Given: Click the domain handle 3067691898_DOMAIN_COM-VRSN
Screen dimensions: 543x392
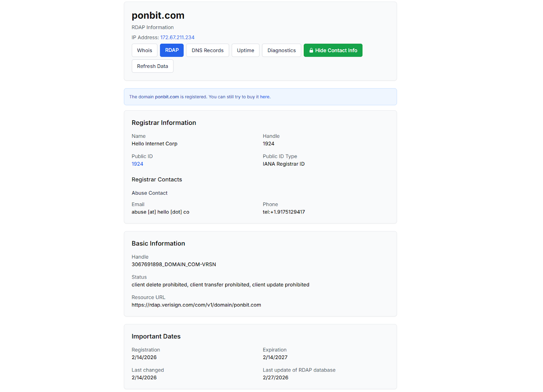Looking at the screenshot, I should point(173,265).
